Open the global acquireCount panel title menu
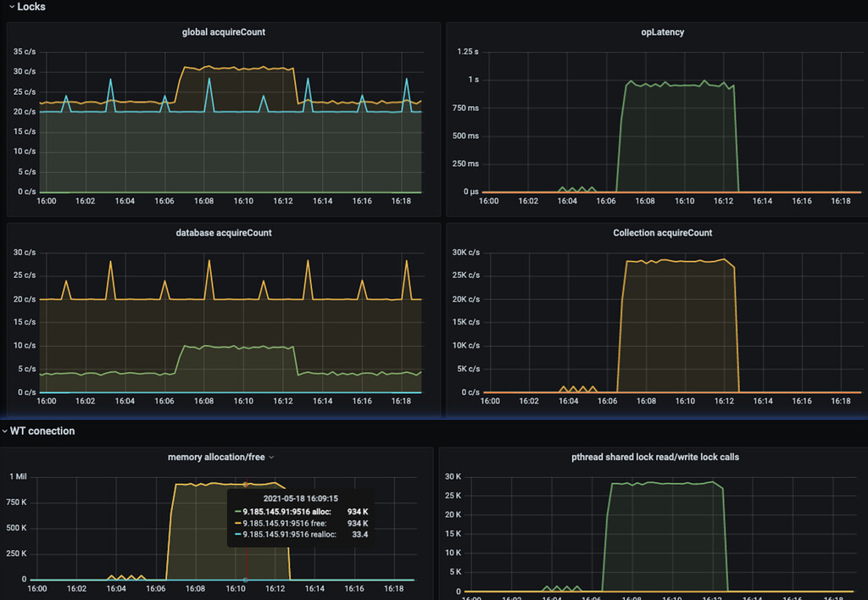Image resolution: width=868 pixels, height=600 pixels. (223, 33)
